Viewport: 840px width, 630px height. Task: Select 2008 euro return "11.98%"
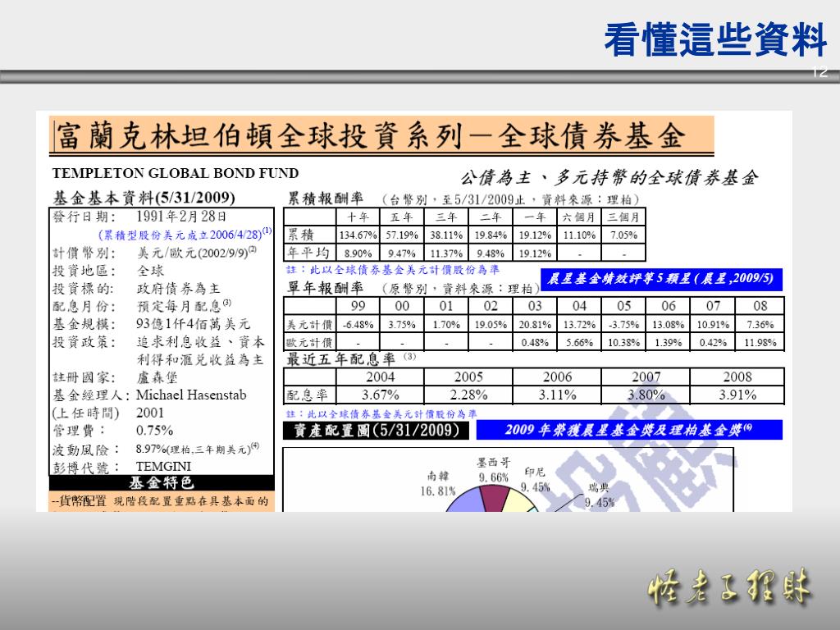(760, 342)
